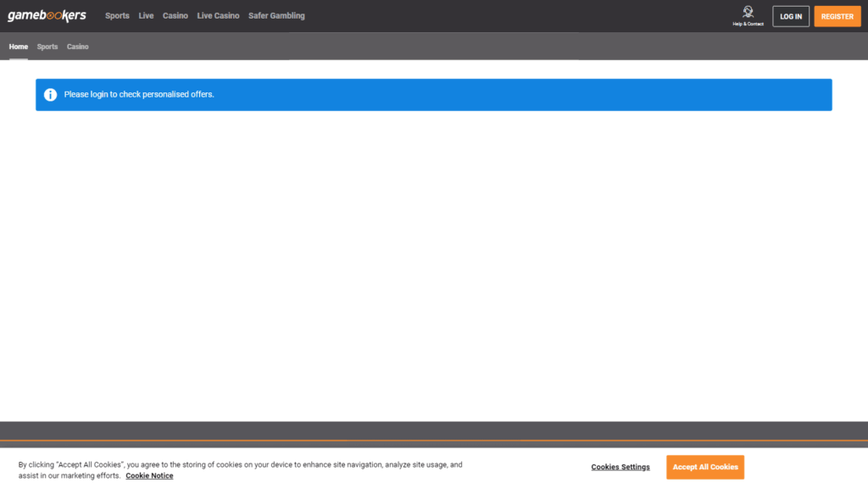The image size is (868, 488).
Task: Click the gamebookers logo
Action: click(47, 15)
